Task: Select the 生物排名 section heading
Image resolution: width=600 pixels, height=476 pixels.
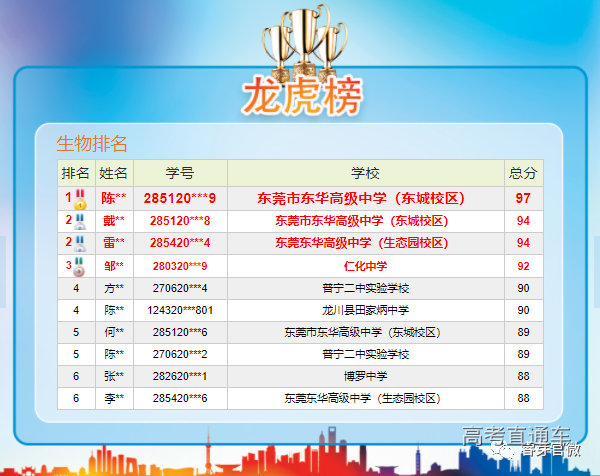Action: 91,143
